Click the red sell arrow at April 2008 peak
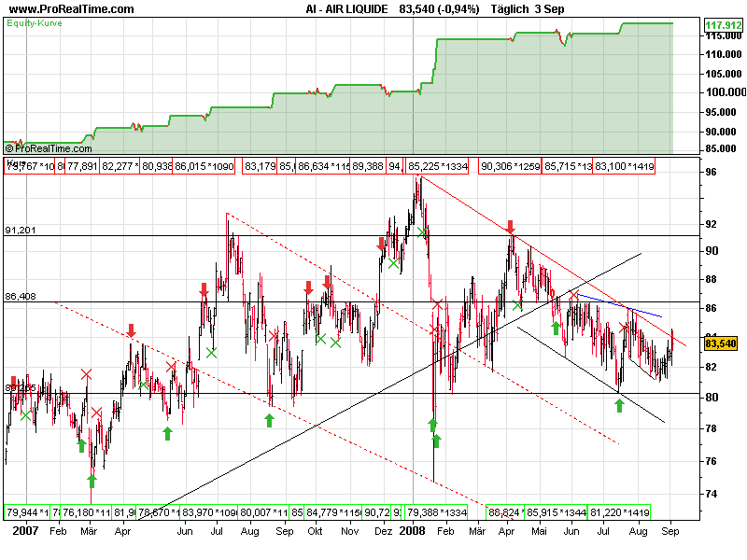The image size is (747, 560). (x=511, y=227)
